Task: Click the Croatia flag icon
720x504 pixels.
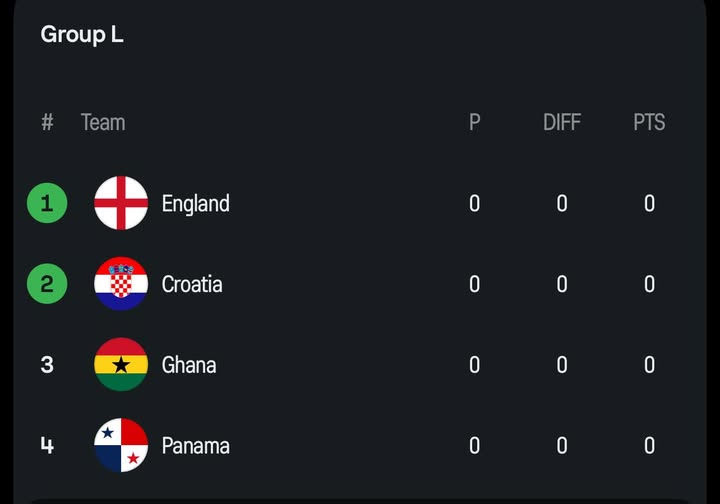Action: 121,284
